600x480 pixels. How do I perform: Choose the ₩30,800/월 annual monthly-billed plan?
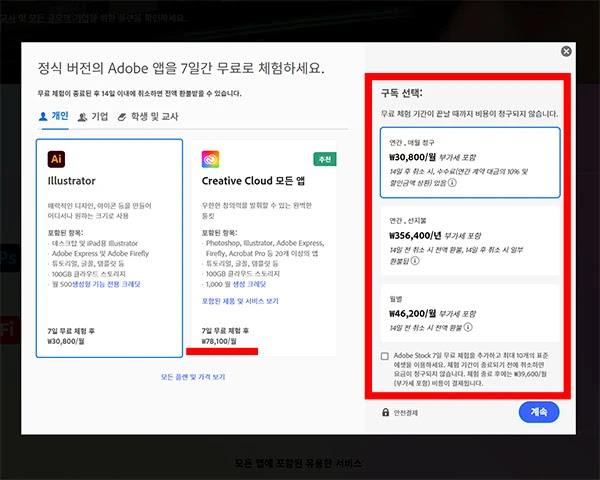point(470,163)
